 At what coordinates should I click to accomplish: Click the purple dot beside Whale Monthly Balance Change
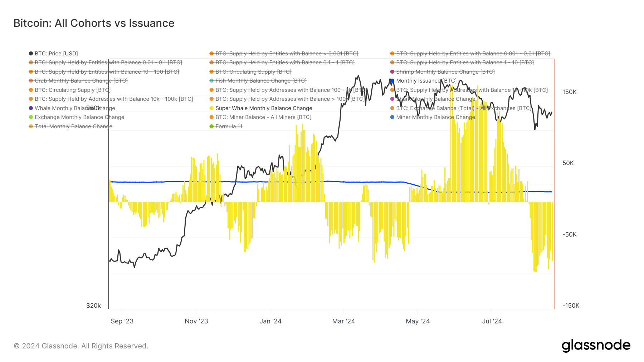click(x=31, y=108)
